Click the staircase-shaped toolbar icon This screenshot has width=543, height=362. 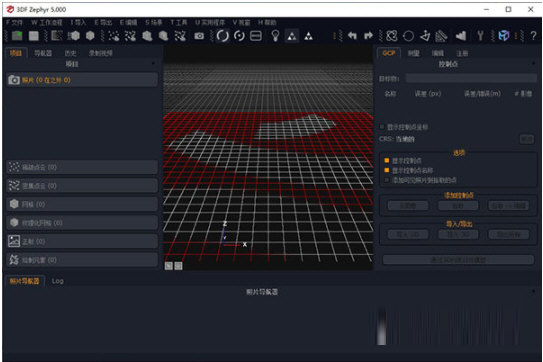click(461, 36)
